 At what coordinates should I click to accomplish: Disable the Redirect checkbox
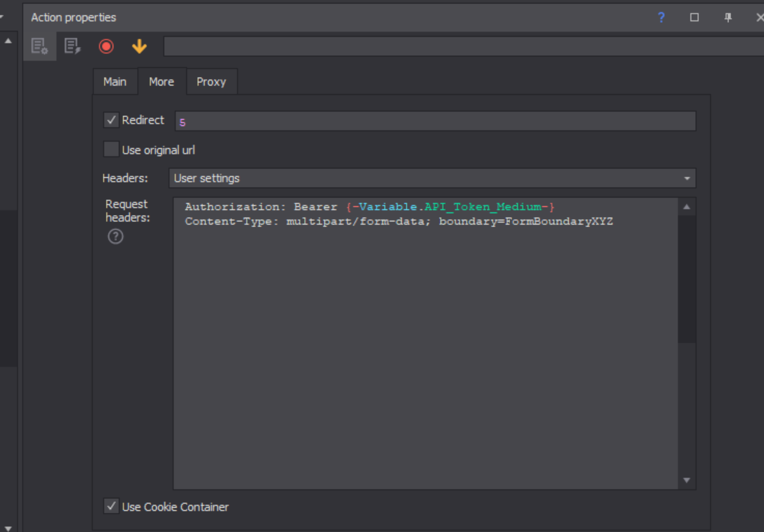[x=111, y=120]
